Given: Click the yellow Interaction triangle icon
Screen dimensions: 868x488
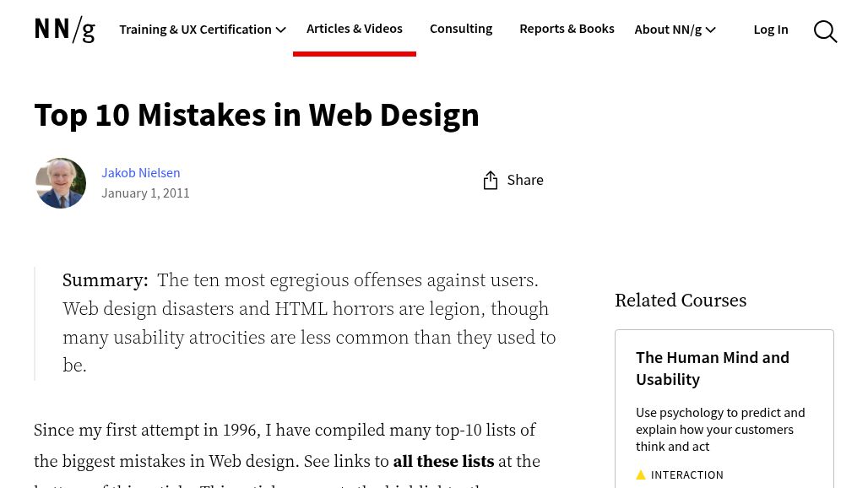Looking at the screenshot, I should click(x=641, y=475).
